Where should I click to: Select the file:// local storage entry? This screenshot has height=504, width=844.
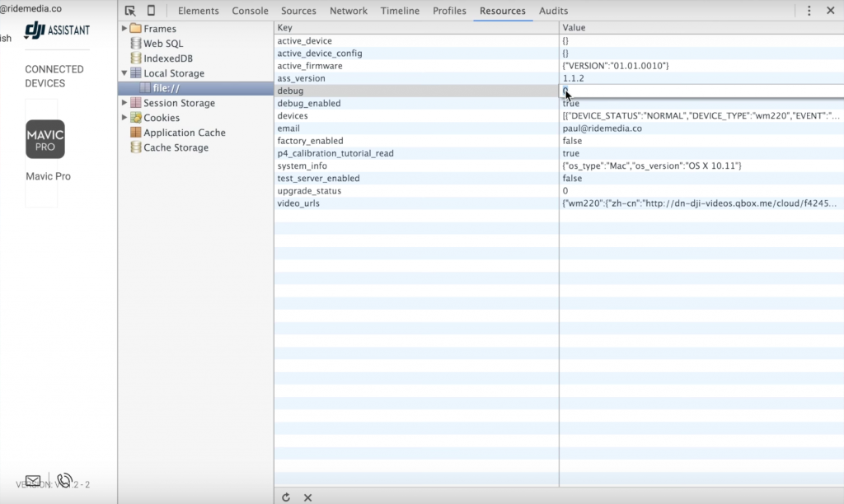[x=166, y=88]
